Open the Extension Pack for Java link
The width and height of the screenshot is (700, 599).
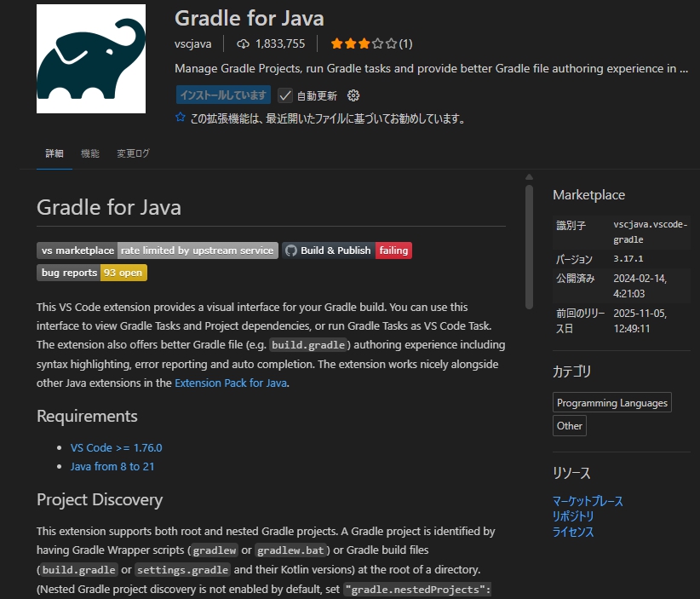(231, 383)
